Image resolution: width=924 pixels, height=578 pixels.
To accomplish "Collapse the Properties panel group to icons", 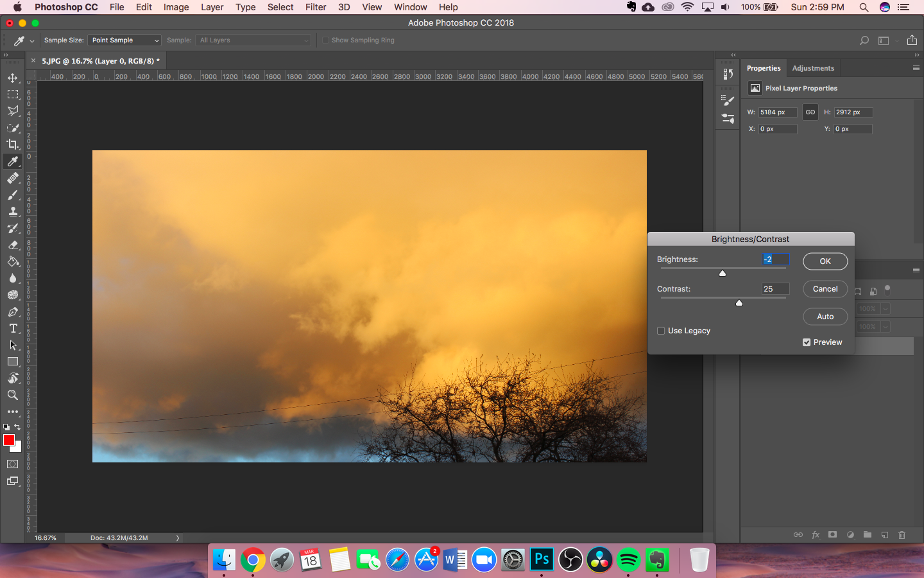I will click(916, 55).
